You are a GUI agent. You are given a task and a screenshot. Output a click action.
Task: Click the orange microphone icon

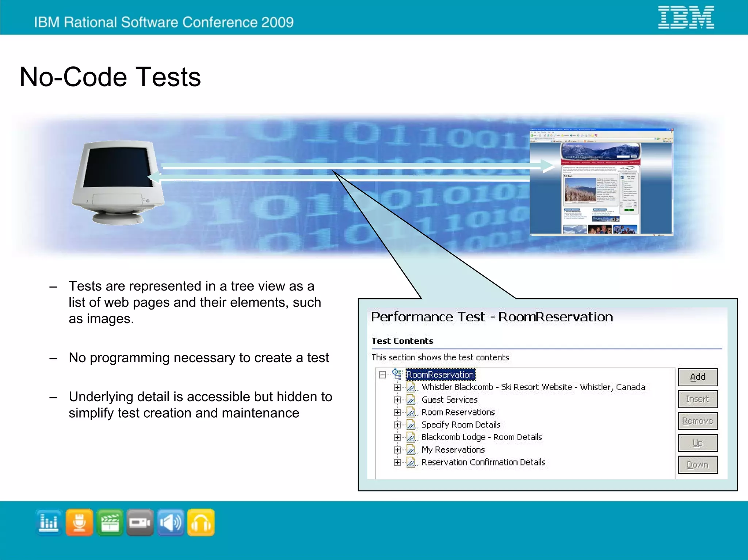point(79,523)
